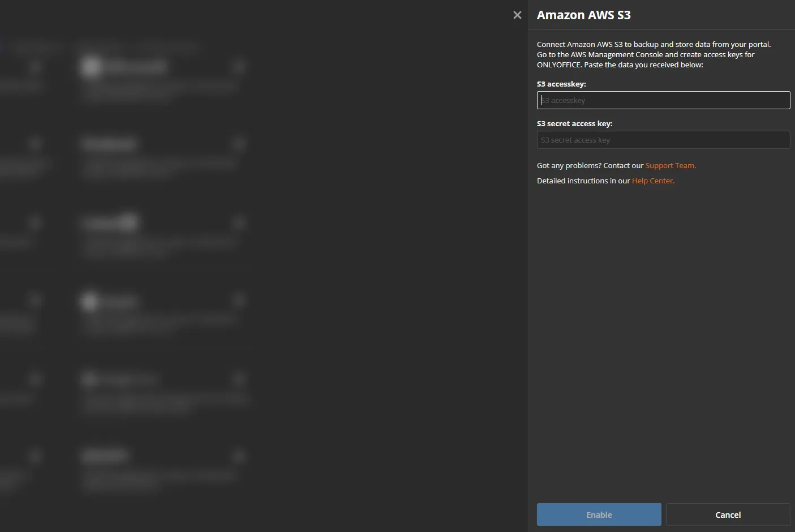This screenshot has height=532, width=795.
Task: Click the S3 secret access key field
Action: (x=663, y=140)
